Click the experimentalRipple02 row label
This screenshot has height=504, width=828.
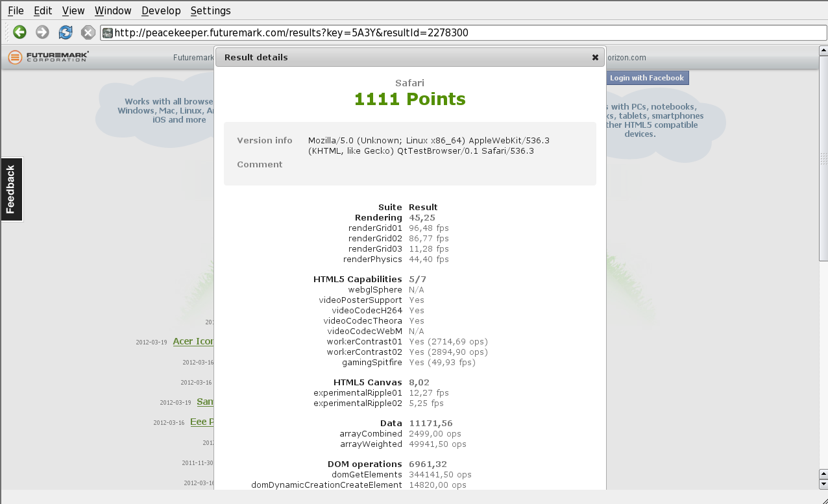click(x=358, y=403)
